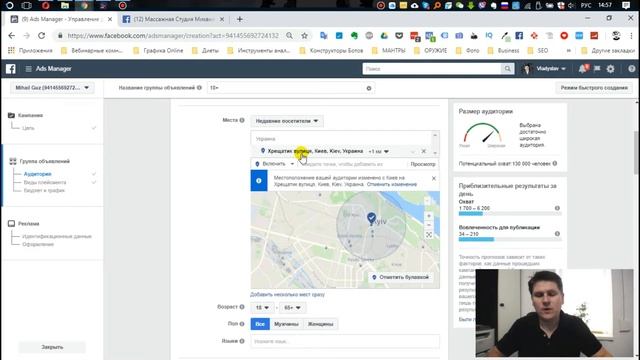640x360 pixels.
Task: Select Аудитория in left sidebar
Action: click(x=38, y=174)
